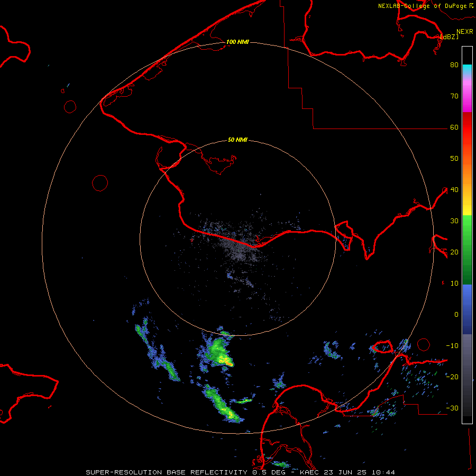Click the 40 value on the dBZ scale
This screenshot has width=476, height=476.
[454, 190]
